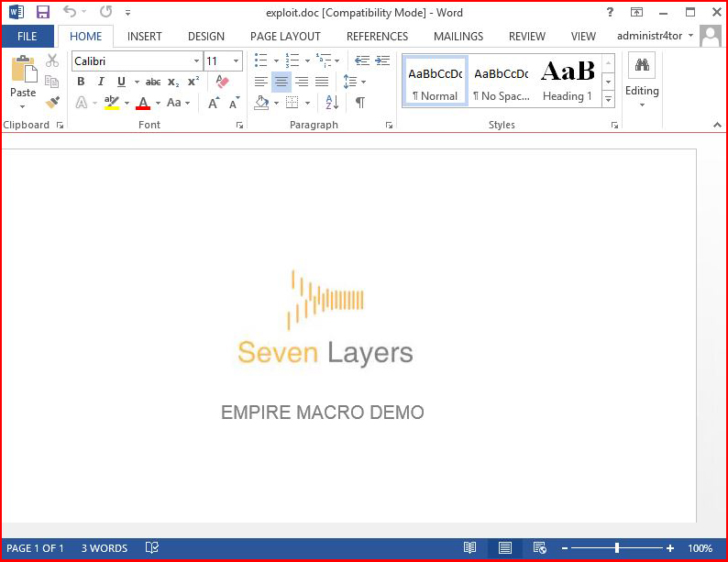The width and height of the screenshot is (728, 562).
Task: Click the 100% zoom level
Action: click(700, 548)
